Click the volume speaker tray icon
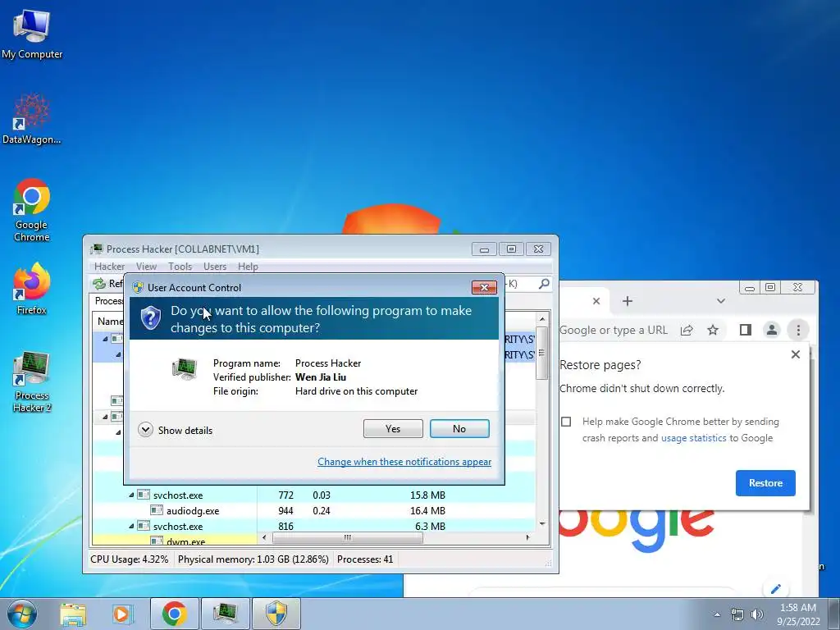Screen dimensions: 840x630 point(757,614)
